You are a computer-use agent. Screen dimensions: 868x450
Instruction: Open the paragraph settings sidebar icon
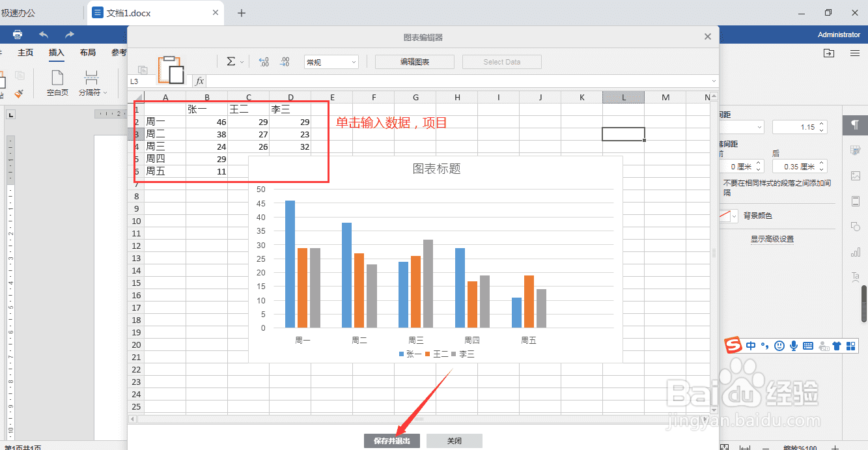coord(856,125)
